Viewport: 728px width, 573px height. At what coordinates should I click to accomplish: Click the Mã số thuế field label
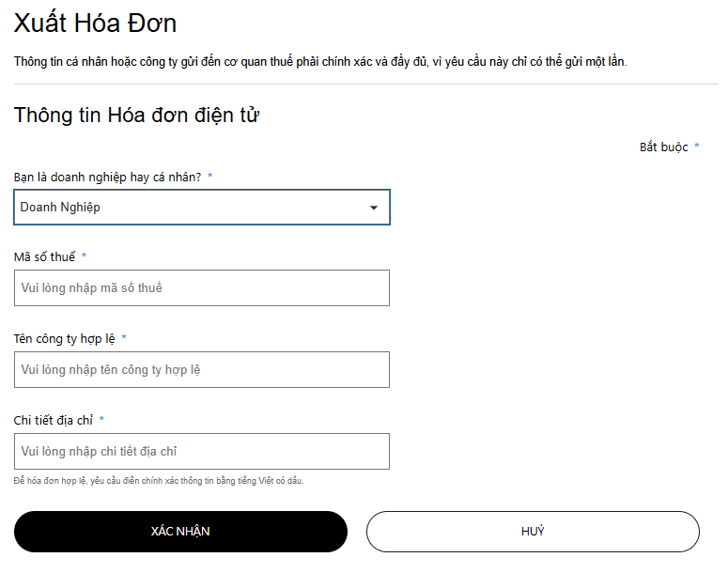pos(44,256)
